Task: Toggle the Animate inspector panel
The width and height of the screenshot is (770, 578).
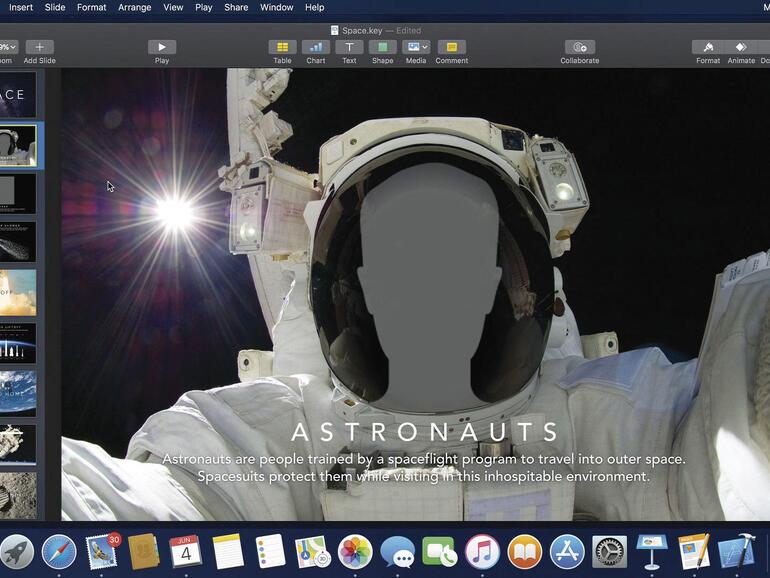Action: (x=741, y=47)
